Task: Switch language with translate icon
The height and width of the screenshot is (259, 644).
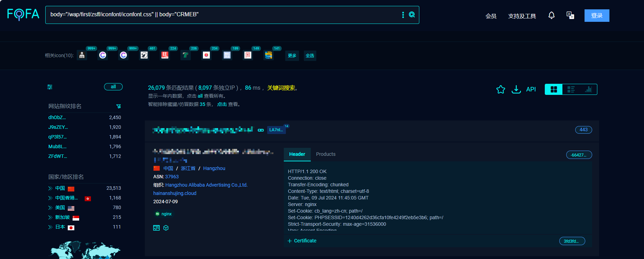Action: click(x=570, y=15)
